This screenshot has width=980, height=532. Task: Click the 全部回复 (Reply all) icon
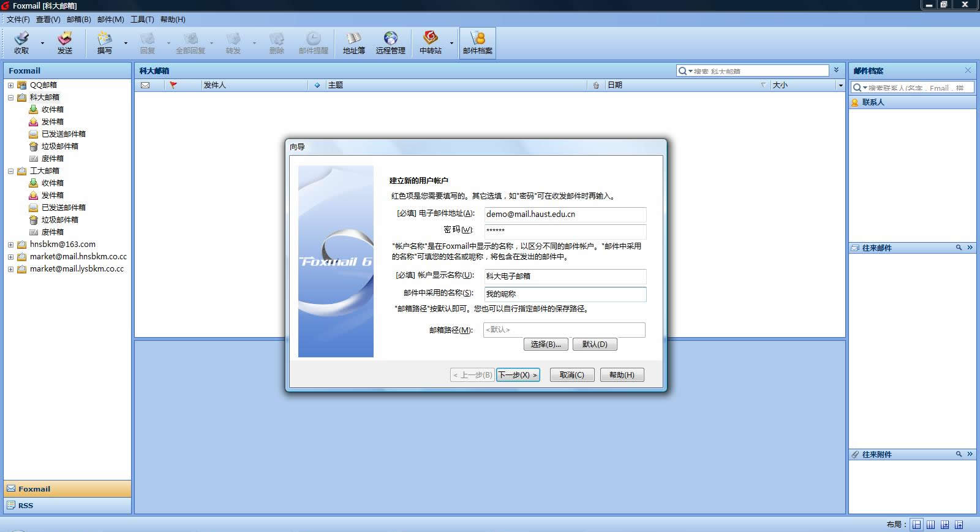190,43
